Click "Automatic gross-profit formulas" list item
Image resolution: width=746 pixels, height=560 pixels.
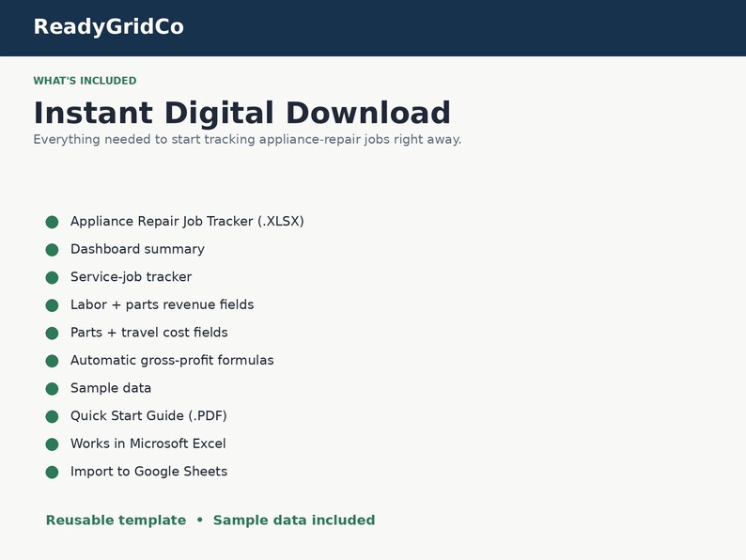[172, 360]
